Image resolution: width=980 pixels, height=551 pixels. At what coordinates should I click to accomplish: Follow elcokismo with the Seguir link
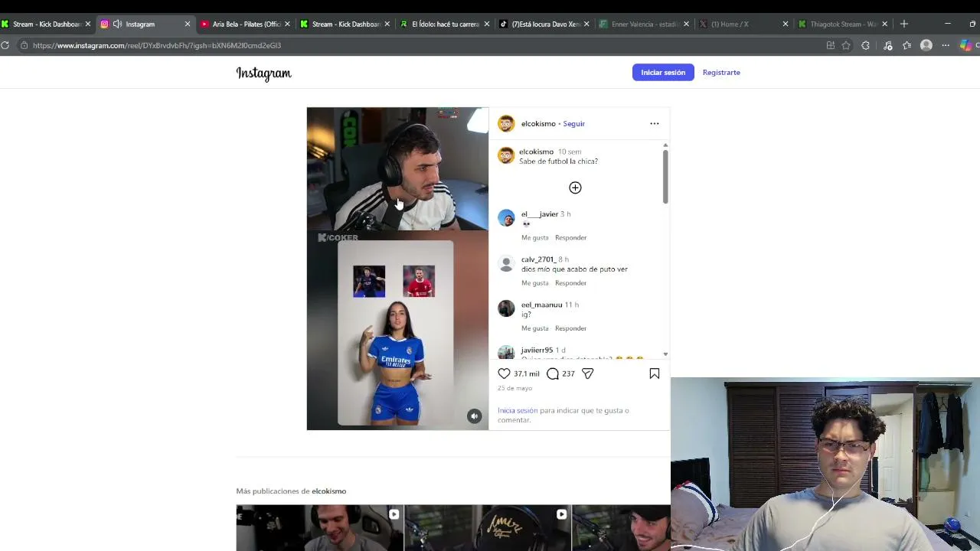574,123
